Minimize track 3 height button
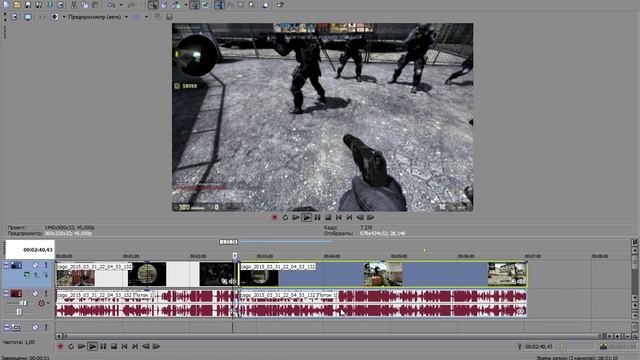This screenshot has width=640, height=360. tap(6, 327)
